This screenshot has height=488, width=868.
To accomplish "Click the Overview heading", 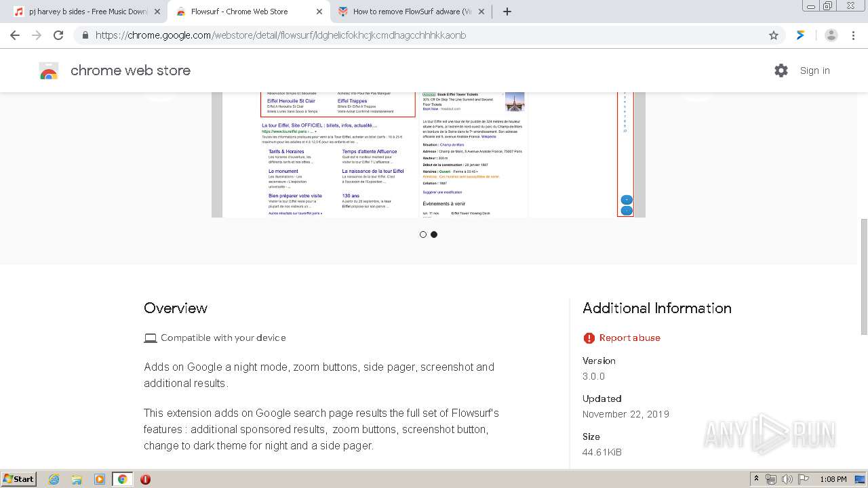I will coord(176,308).
